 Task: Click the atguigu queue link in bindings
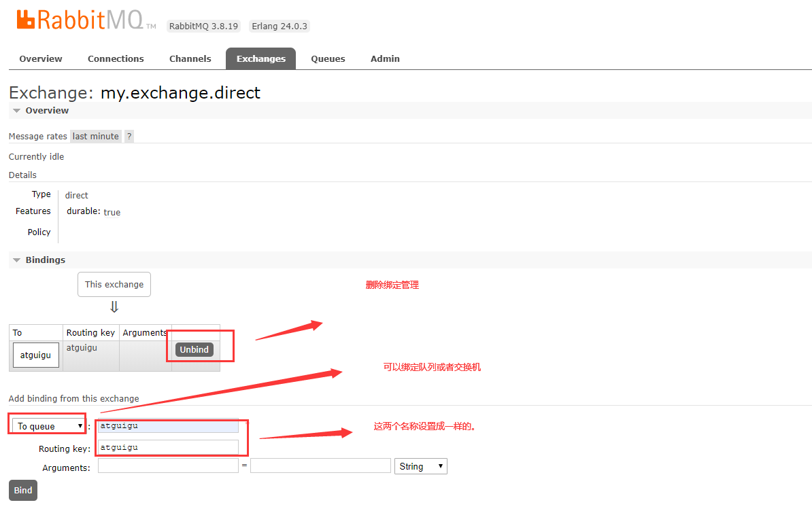pos(36,355)
